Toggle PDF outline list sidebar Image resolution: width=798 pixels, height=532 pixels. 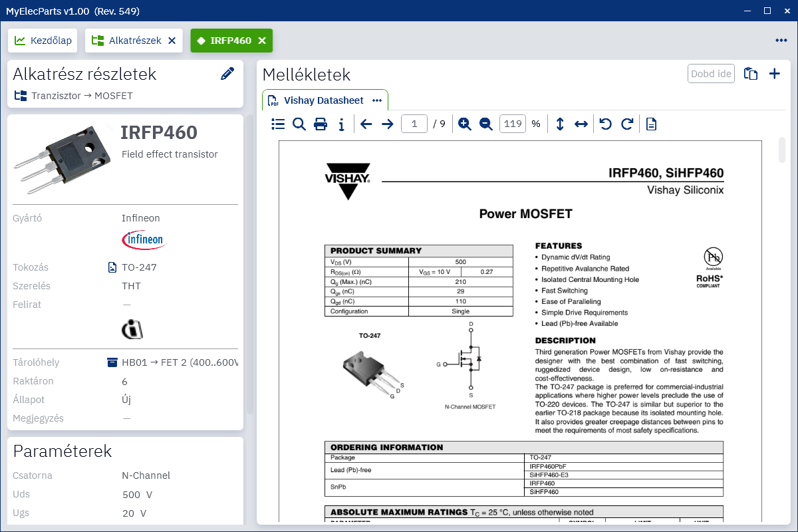point(278,124)
